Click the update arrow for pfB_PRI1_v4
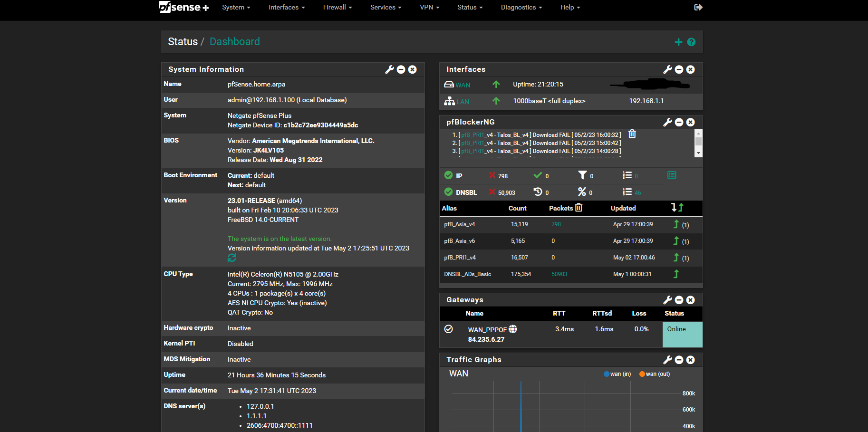The height and width of the screenshot is (432, 868). click(x=676, y=258)
